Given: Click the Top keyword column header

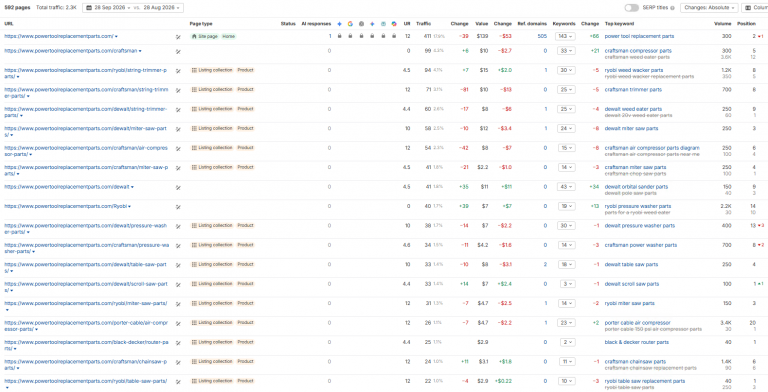Looking at the screenshot, I should 620,24.
